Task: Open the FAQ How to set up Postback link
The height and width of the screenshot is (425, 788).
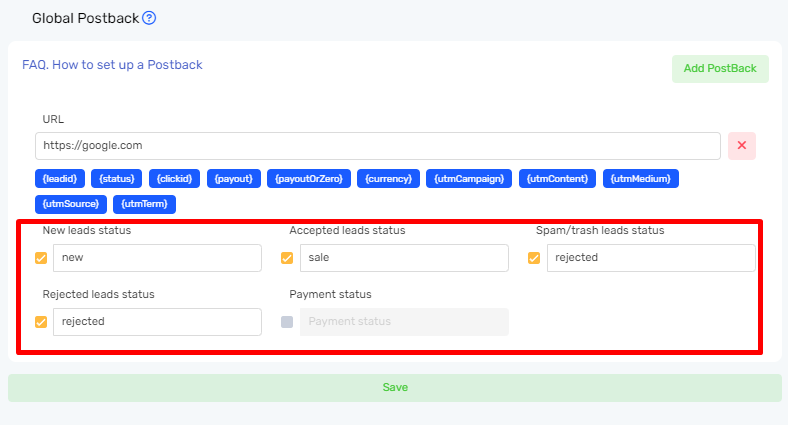Action: pos(112,65)
